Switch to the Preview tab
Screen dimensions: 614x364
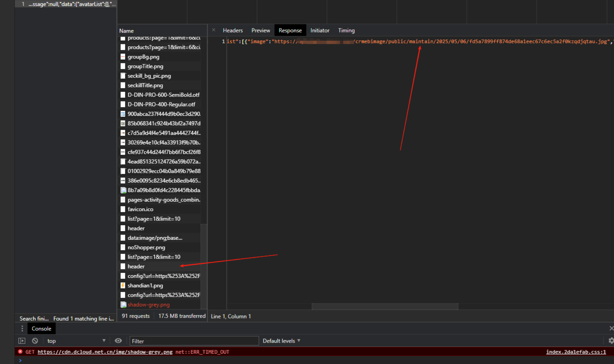click(261, 30)
